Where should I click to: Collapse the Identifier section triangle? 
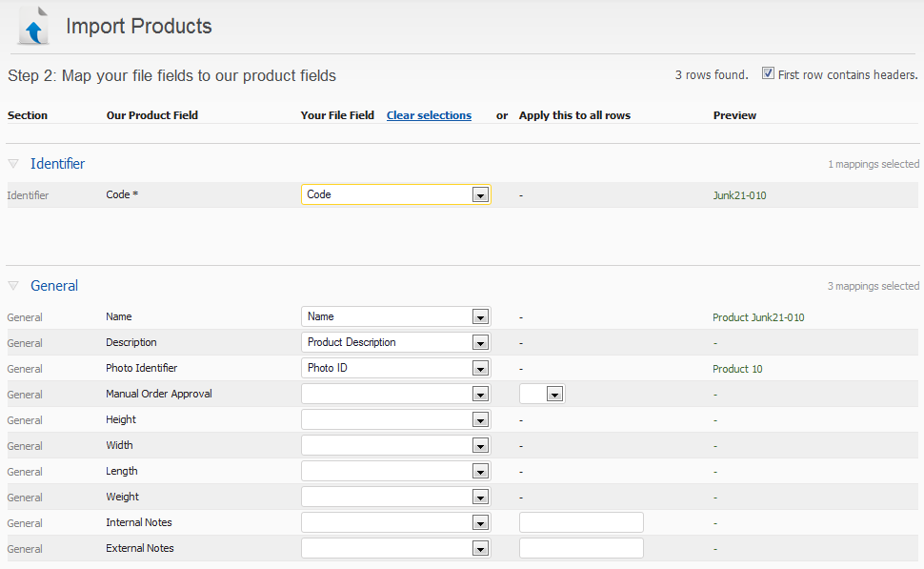click(13, 163)
